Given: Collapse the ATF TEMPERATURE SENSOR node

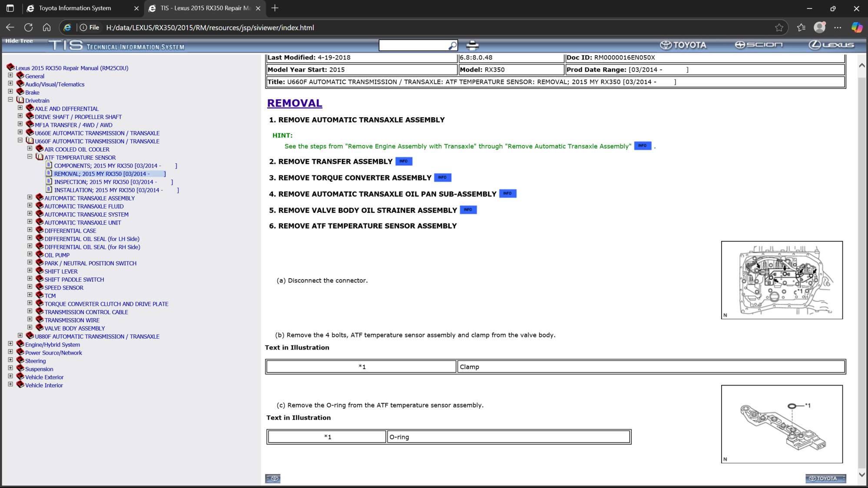Looking at the screenshot, I should point(30,157).
